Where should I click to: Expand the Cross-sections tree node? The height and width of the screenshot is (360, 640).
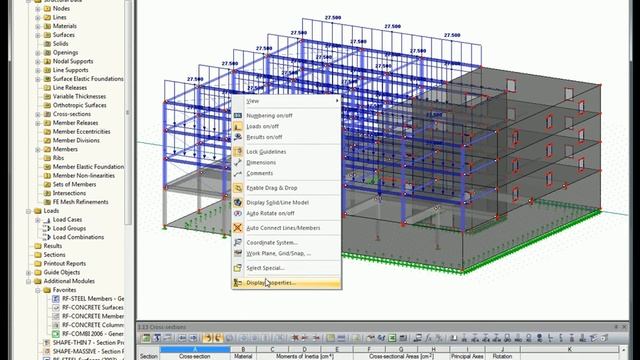point(38,114)
